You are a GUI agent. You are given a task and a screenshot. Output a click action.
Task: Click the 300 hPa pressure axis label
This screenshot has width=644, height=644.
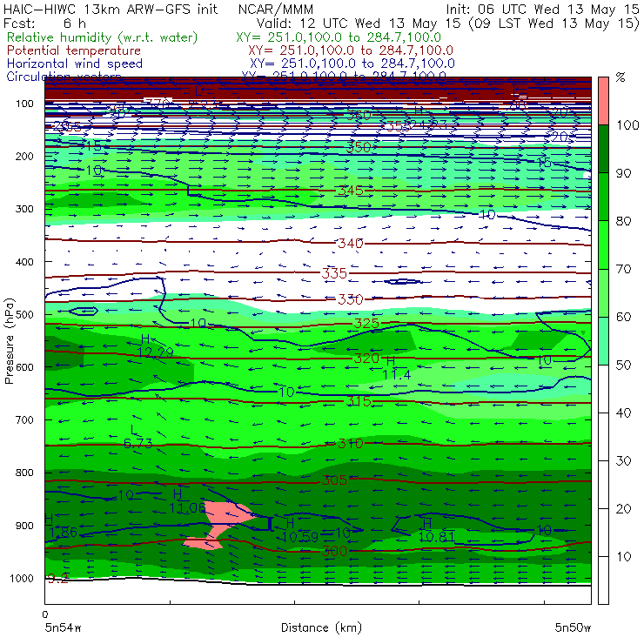[x=24, y=209]
